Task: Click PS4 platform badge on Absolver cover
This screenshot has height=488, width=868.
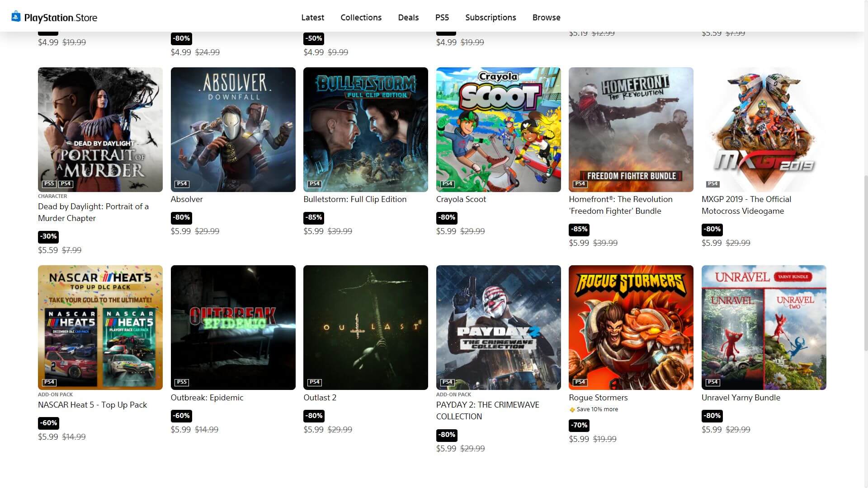Action: tap(182, 184)
